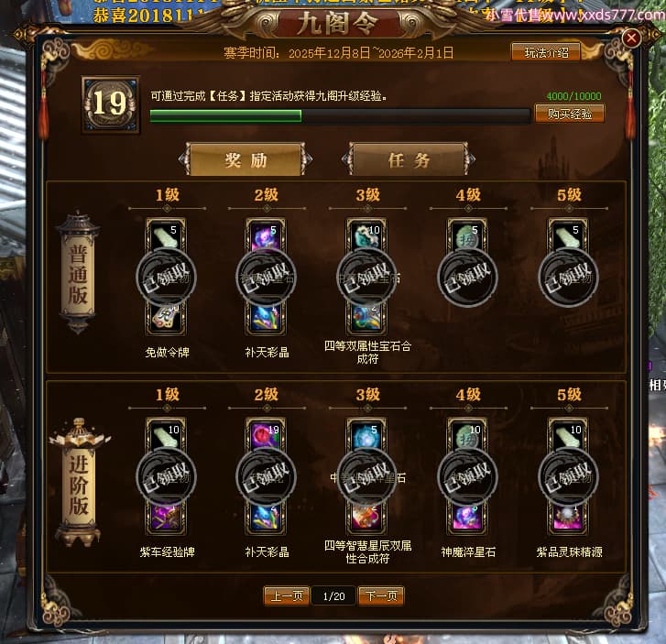Go to next page with 下一页

click(x=381, y=596)
